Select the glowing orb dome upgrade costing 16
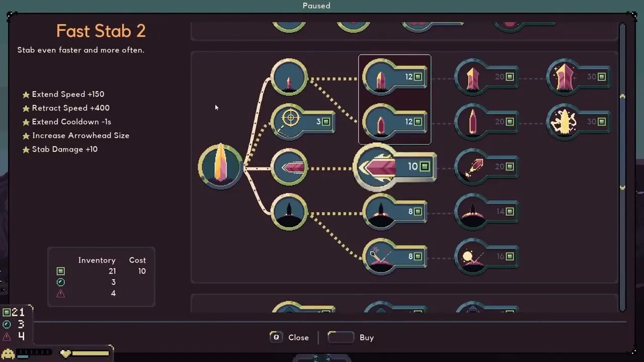Screen dimensions: 644x362 point(487,256)
